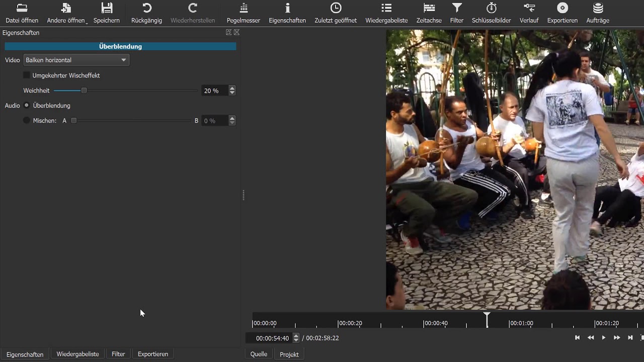Screen dimensions: 644x362
Task: Start playback with the play button
Action: (604, 338)
